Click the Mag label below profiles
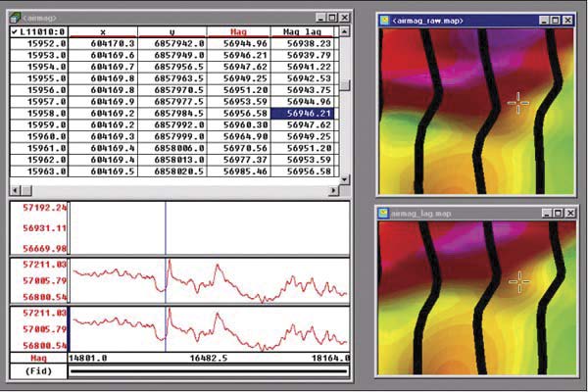 (x=38, y=358)
